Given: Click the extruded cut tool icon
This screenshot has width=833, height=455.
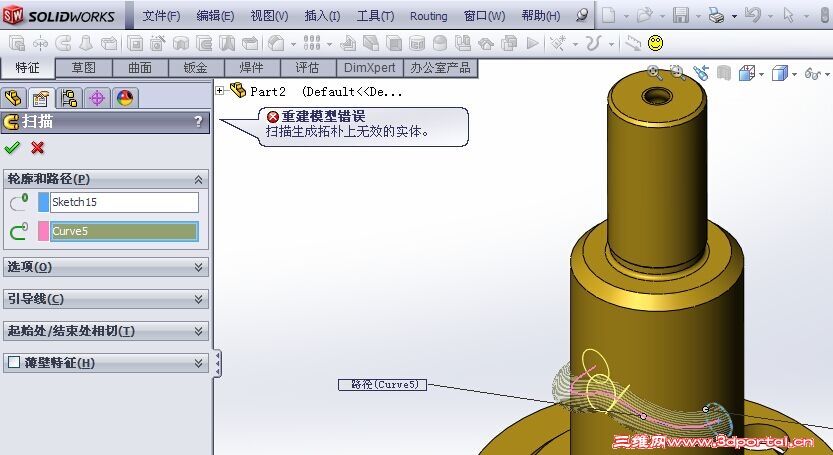Looking at the screenshot, I should pyautogui.click(x=135, y=43).
